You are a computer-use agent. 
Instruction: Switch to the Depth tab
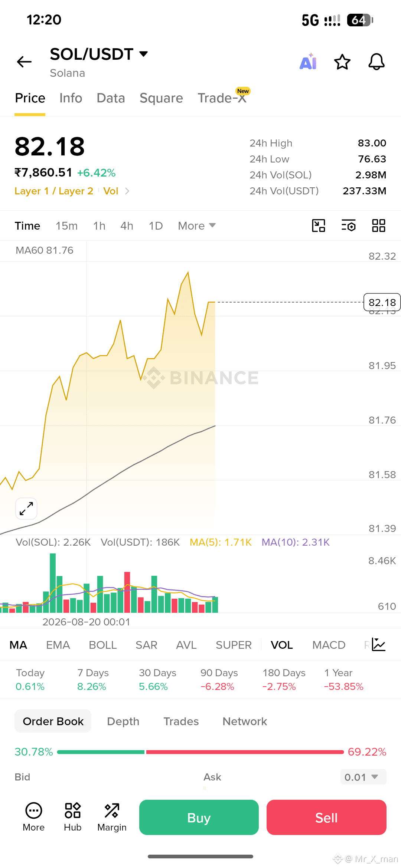click(x=123, y=721)
